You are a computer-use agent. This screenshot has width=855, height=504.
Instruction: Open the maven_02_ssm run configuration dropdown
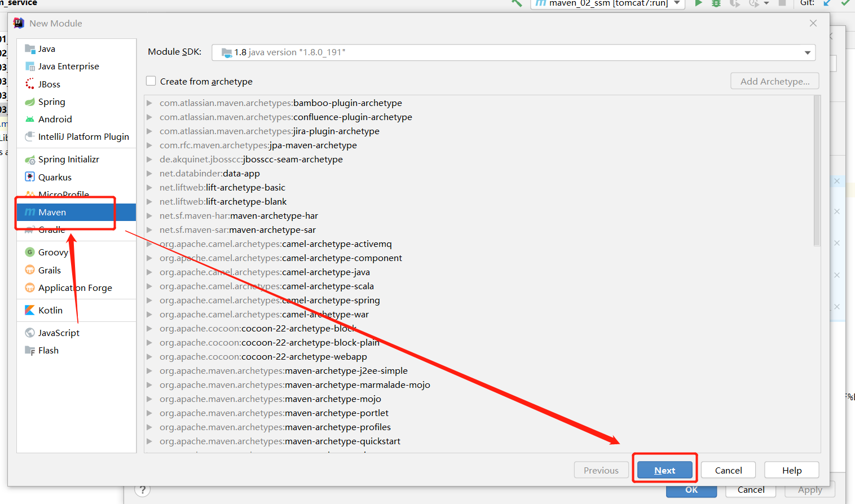[x=607, y=3]
